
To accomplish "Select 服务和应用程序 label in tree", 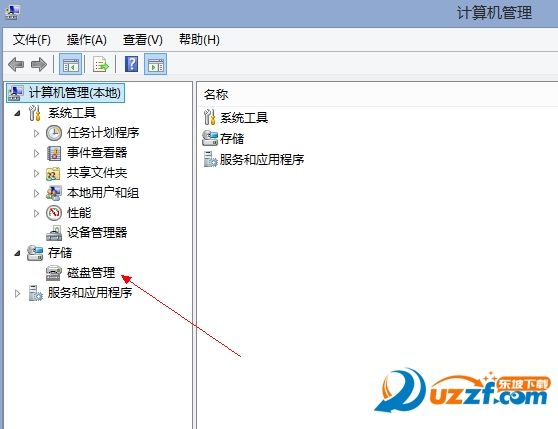I will (90, 293).
